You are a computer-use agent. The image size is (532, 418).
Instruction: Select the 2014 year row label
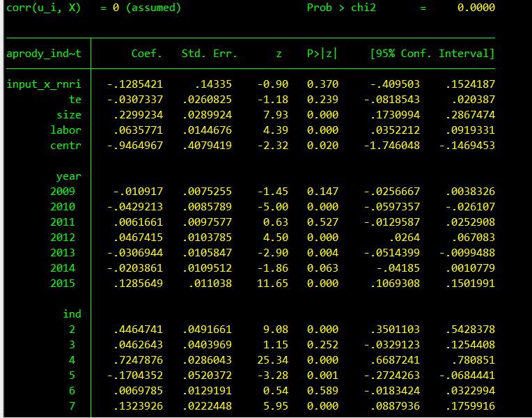point(63,268)
